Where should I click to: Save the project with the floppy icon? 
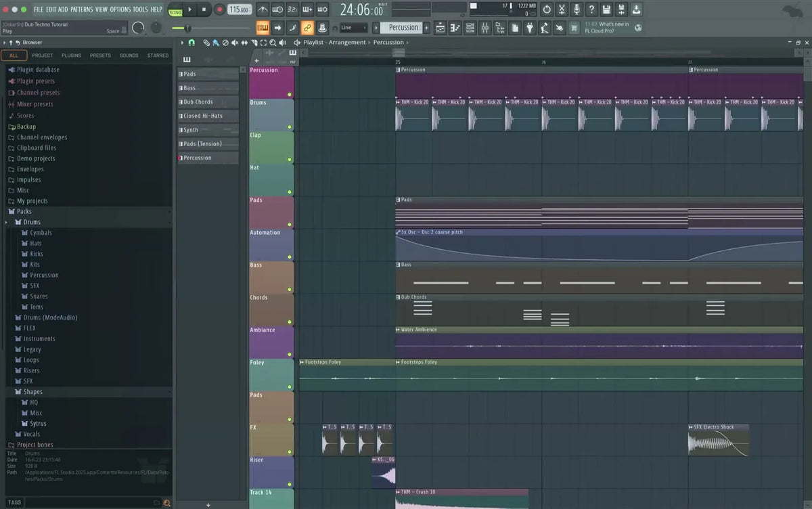click(x=606, y=9)
